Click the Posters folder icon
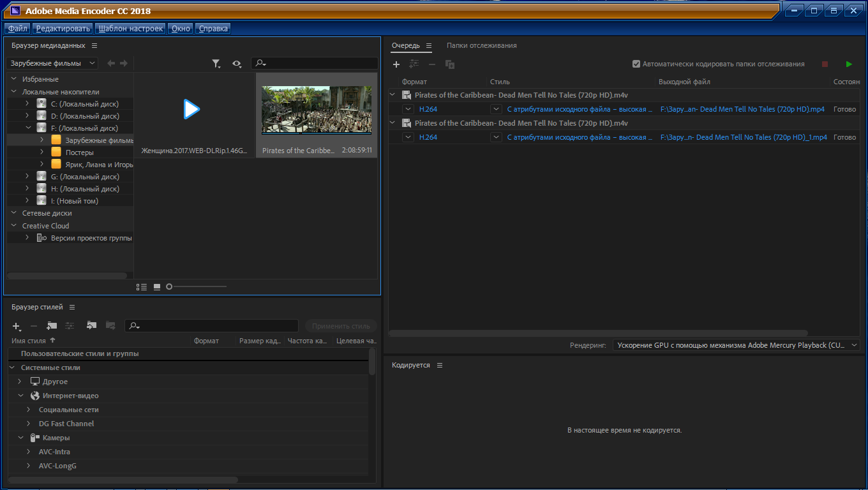Viewport: 868px width, 490px height. pos(56,152)
